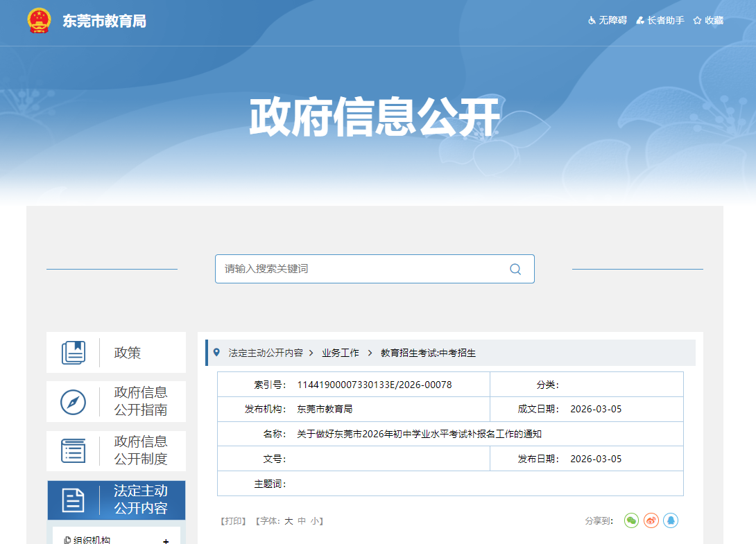756x544 pixels.
Task: Click the 政策 book icon
Action: 74,353
